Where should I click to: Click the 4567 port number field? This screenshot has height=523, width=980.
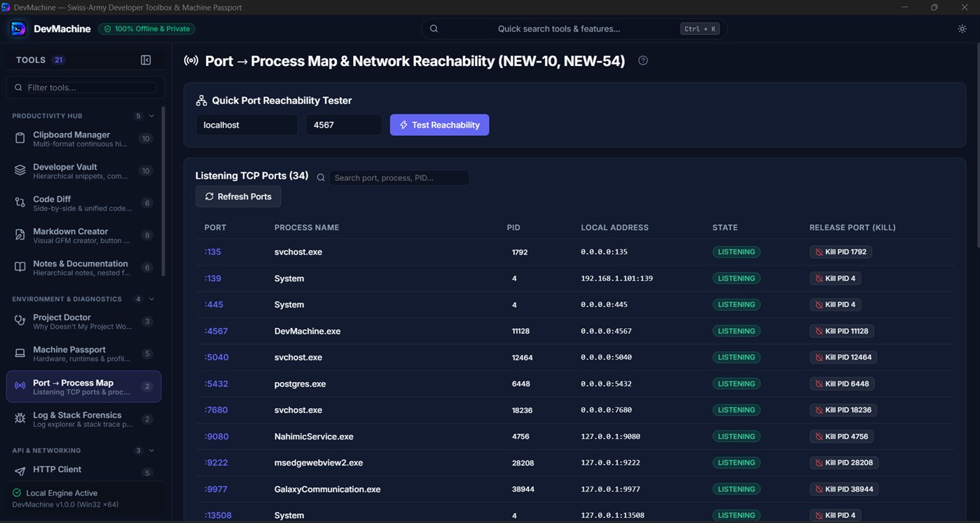click(344, 125)
